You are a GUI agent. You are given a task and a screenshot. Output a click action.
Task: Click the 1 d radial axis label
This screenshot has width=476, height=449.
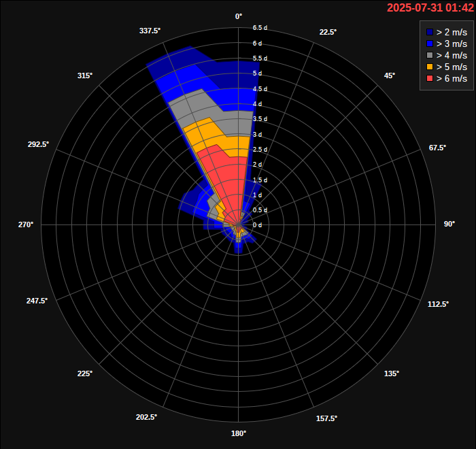pos(258,195)
